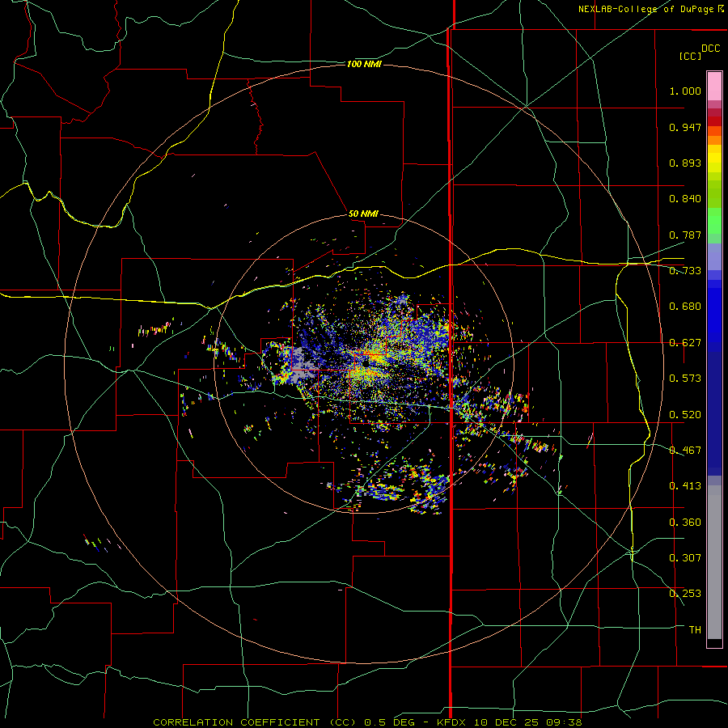Click the DCC label above the color scale
The height and width of the screenshot is (728, 728).
(710, 49)
